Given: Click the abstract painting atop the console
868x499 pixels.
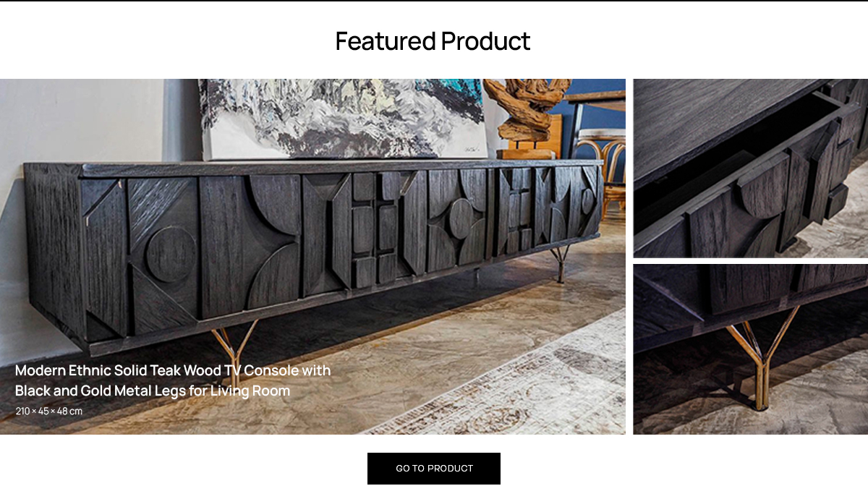Looking at the screenshot, I should coord(344,118).
